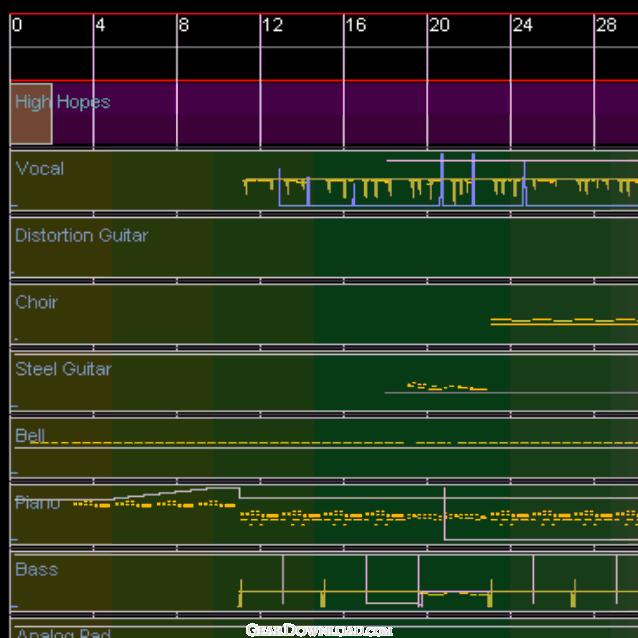Viewport: 638px width, 638px height.
Task: Select the Steel Guitar track label
Action: (x=63, y=369)
